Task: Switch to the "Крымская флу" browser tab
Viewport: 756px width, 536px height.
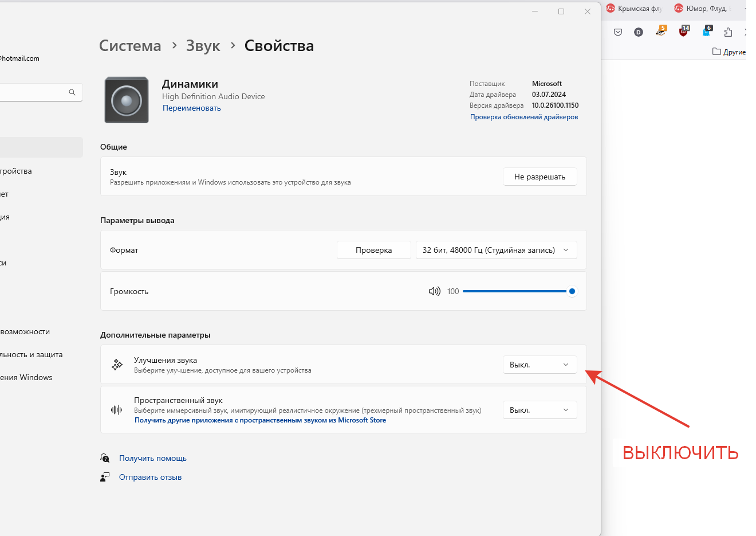Action: (635, 9)
